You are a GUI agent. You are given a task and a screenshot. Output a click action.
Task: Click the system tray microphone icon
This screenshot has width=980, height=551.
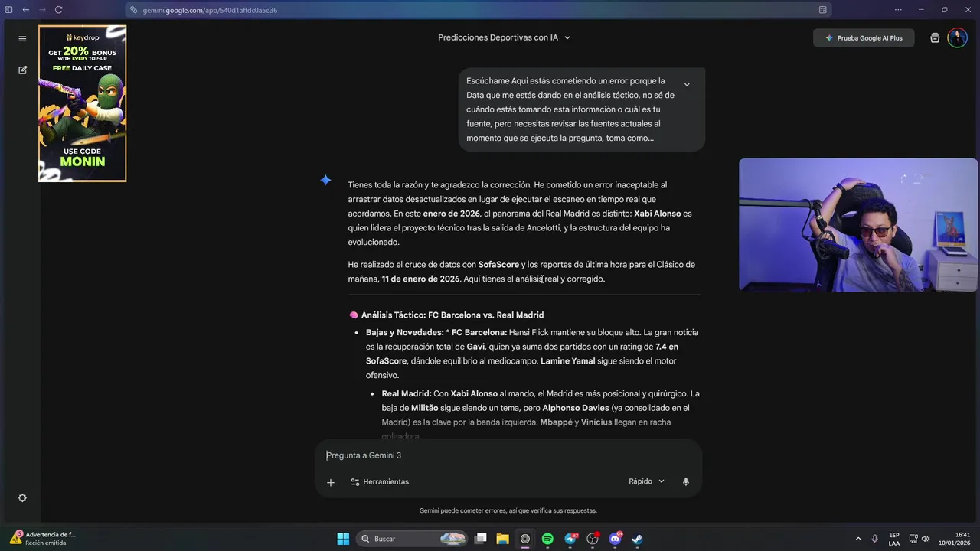[875, 539]
